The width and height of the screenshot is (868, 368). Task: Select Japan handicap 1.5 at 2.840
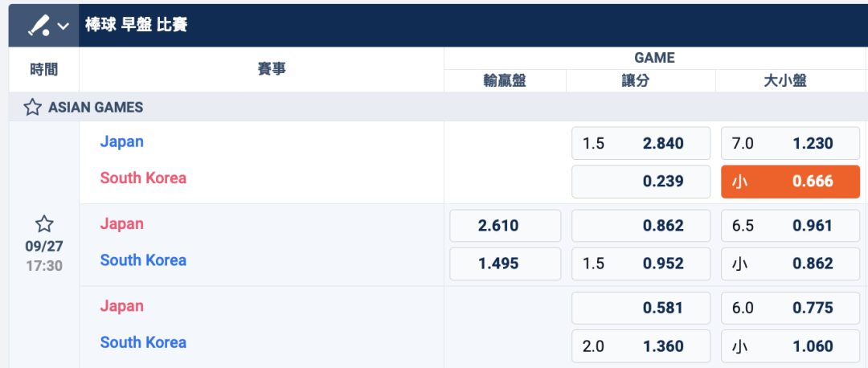coord(641,143)
